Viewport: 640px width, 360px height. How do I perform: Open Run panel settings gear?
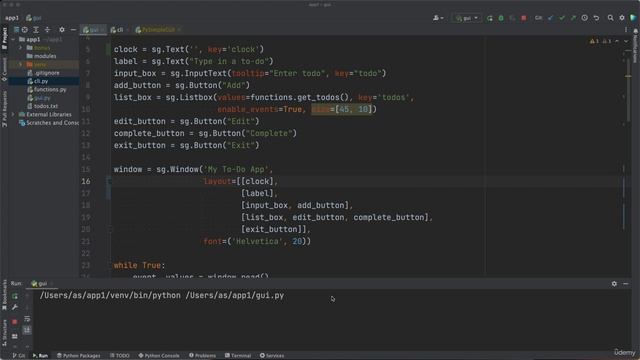614,283
